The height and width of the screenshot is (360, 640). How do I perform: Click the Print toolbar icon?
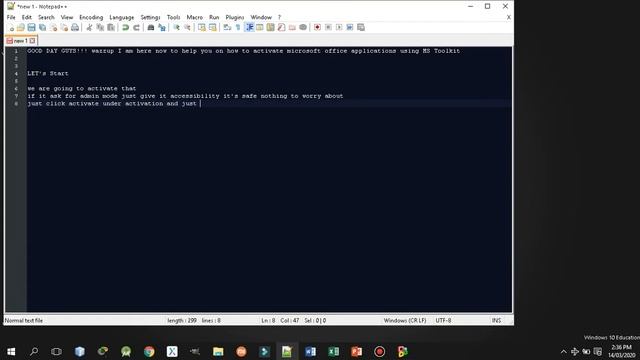[x=75, y=27]
